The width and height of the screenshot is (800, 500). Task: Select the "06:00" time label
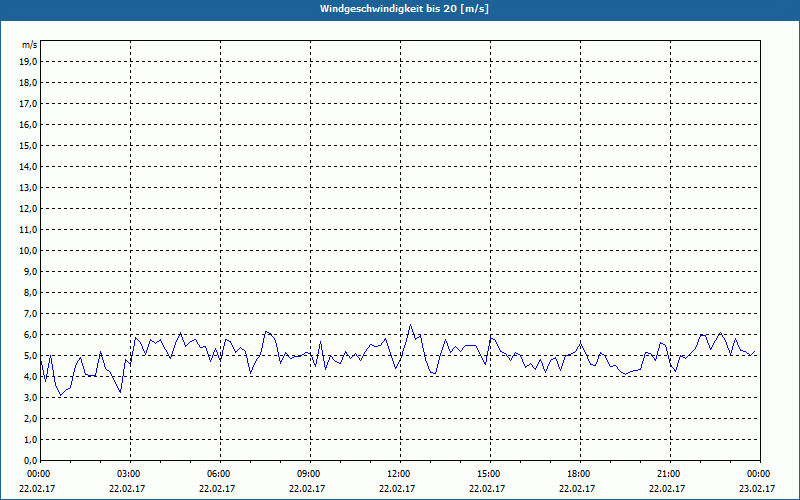click(220, 474)
